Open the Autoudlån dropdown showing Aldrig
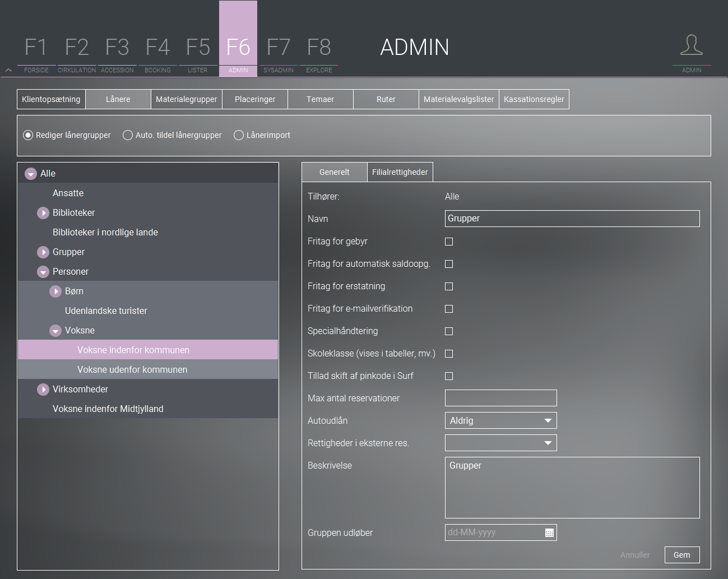This screenshot has width=728, height=579. tap(501, 420)
